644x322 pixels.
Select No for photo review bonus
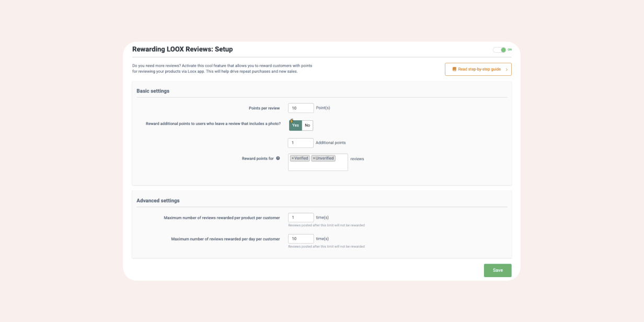coord(307,125)
